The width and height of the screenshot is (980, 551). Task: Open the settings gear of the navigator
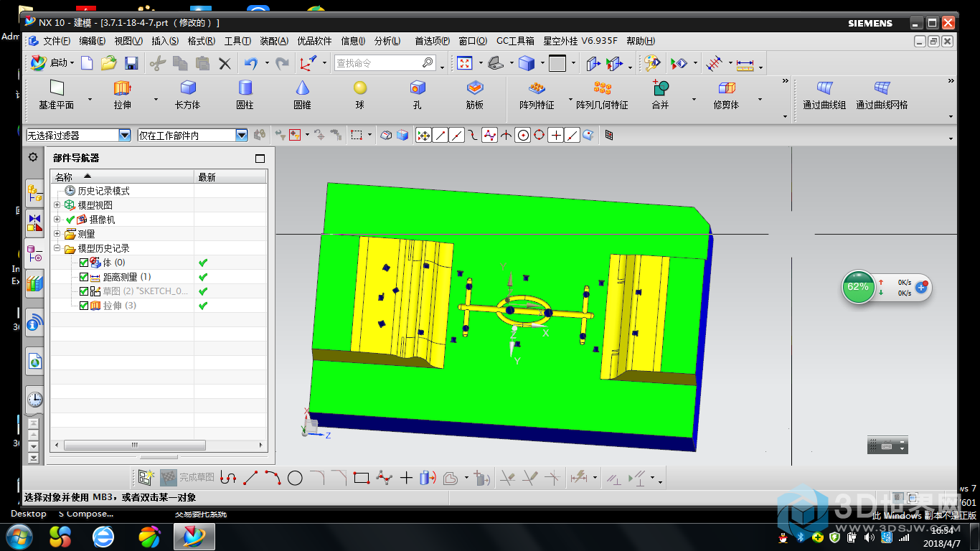(x=33, y=157)
